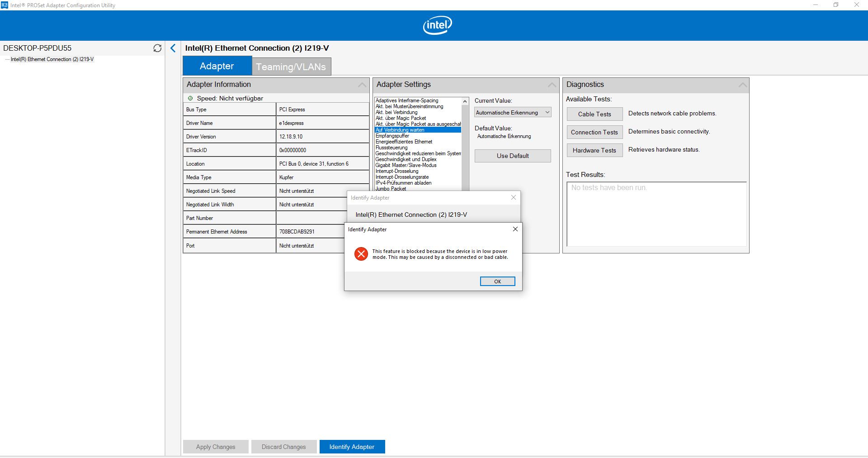Collapse the Adapter Information panel

[x=362, y=85]
